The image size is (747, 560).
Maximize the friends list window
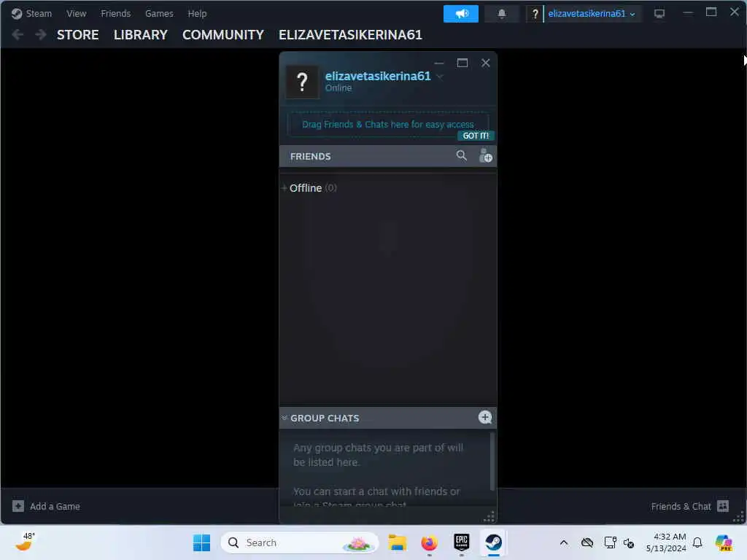462,63
